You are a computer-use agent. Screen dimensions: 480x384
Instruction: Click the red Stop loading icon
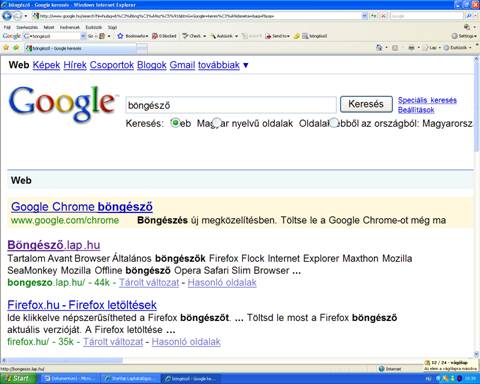pos(383,16)
